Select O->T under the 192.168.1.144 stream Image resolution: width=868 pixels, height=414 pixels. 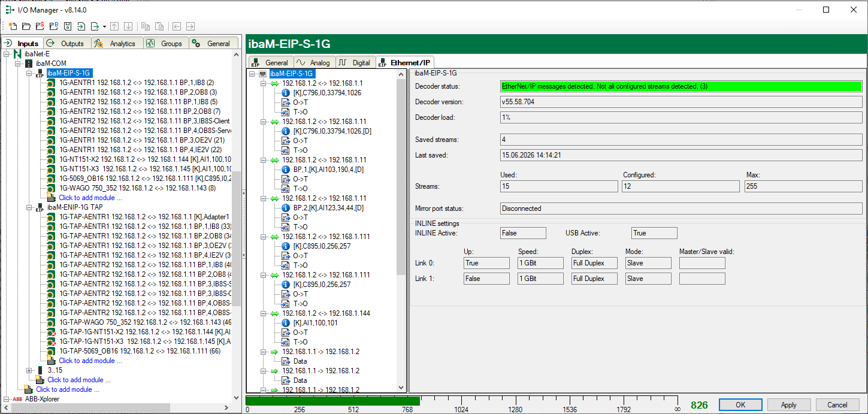pos(300,333)
